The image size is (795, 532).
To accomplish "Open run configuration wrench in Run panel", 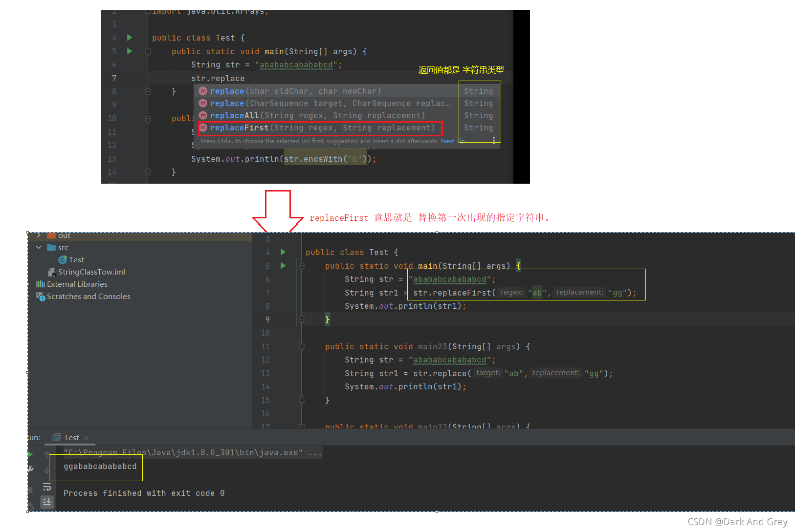I will click(x=30, y=469).
